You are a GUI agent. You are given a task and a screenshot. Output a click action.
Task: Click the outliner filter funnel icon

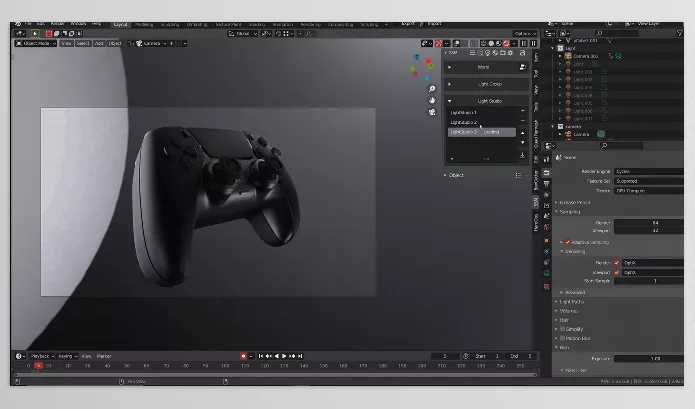[679, 33]
